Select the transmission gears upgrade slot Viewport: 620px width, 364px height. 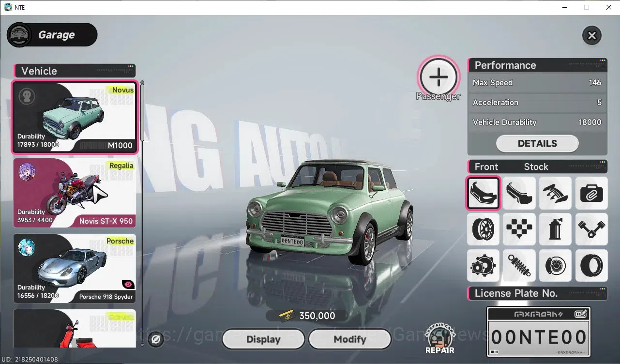(x=483, y=265)
